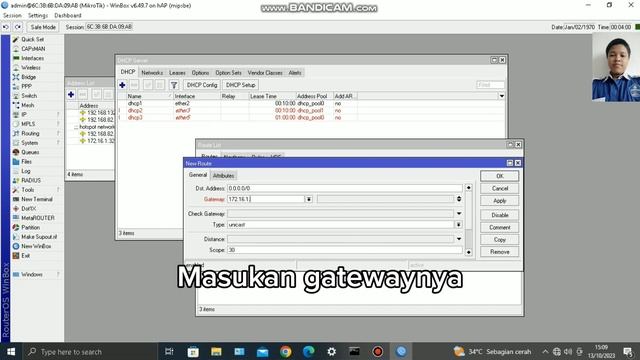This screenshot has width=640, height=360.
Task: Open Mesh menu
Action: [x=27, y=105]
